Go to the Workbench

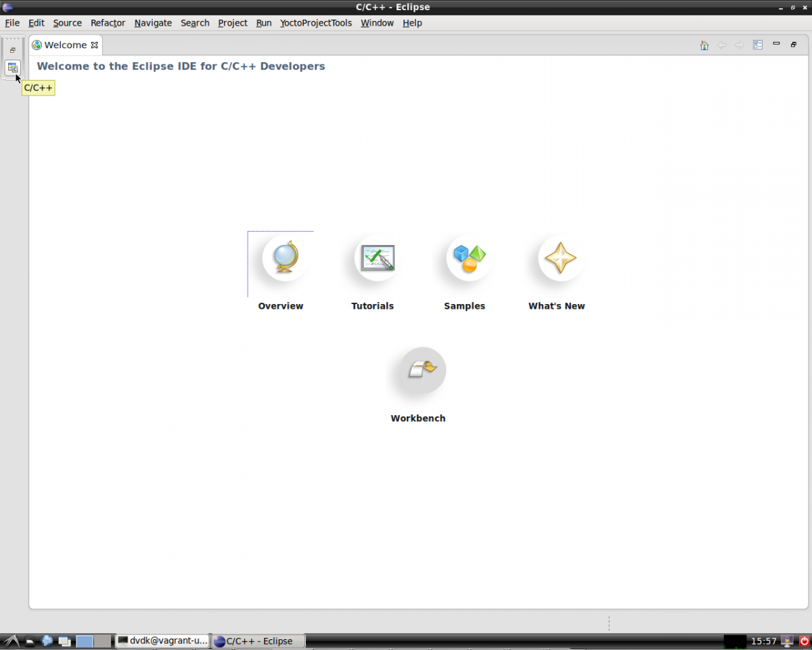pos(422,370)
